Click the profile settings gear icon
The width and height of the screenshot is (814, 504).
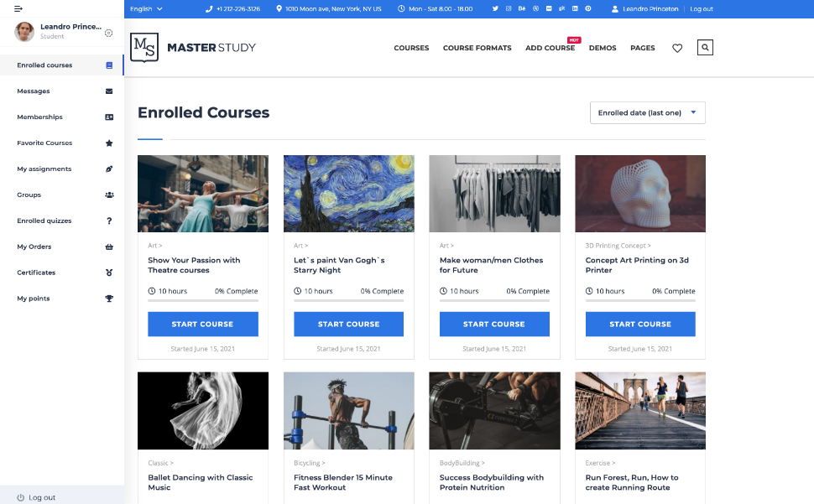[108, 34]
